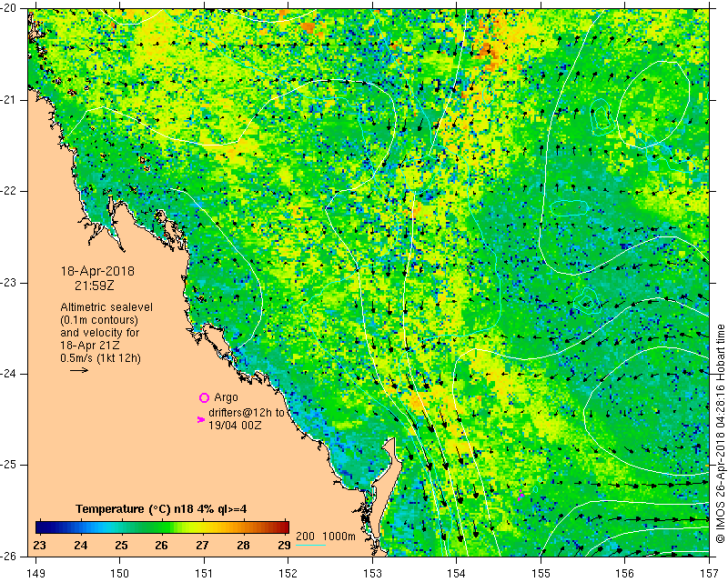Click the longitude axis label '153'
The height and width of the screenshot is (582, 728).
coord(372,574)
